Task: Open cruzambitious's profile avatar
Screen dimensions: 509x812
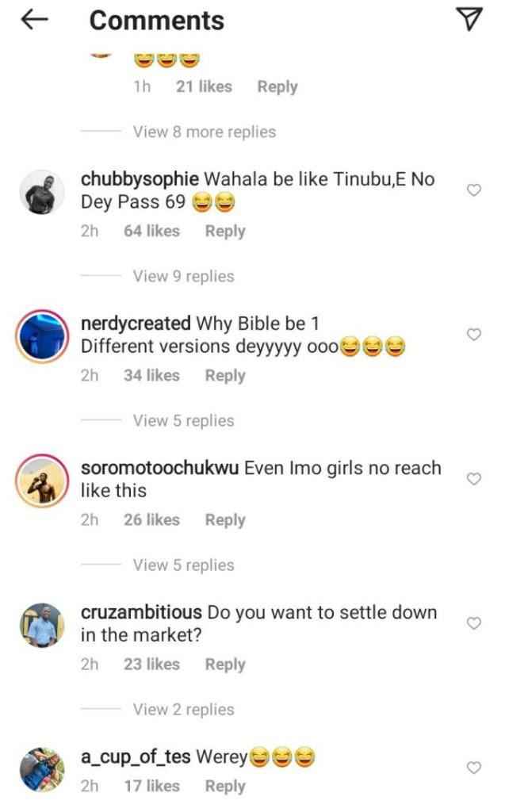Action: point(42,625)
